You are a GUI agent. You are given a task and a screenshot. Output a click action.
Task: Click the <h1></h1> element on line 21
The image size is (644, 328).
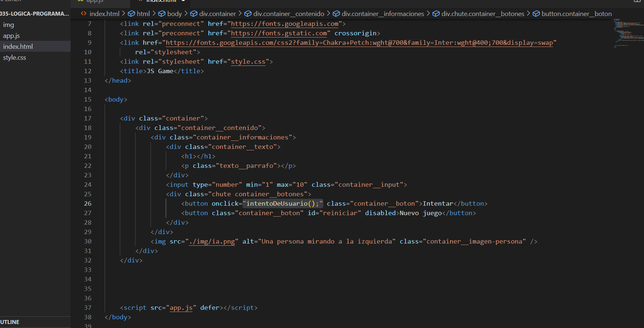[198, 156]
